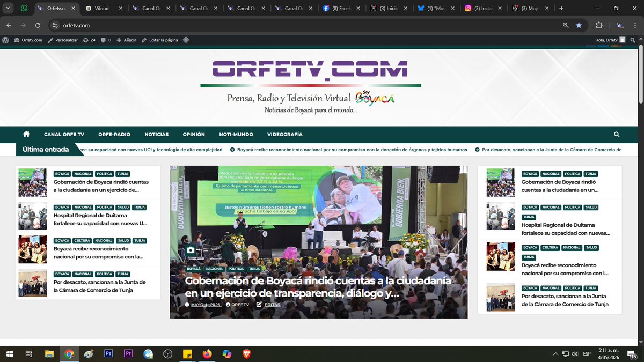Show hidden tray icons chevron
The width and height of the screenshot is (644, 362).
[x=555, y=354]
